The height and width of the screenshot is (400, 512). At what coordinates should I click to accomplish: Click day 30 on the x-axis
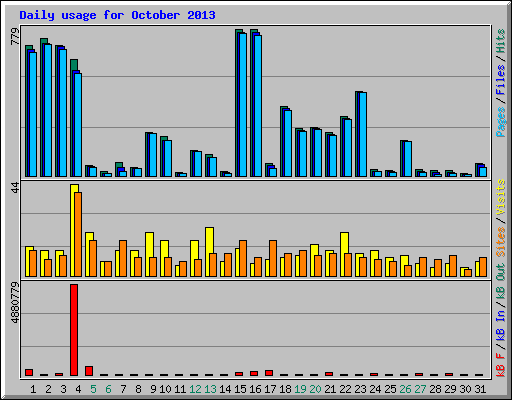[465, 389]
